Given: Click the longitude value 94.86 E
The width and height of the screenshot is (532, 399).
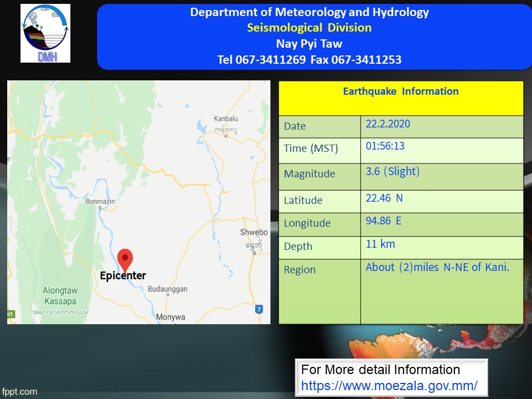Looking at the screenshot, I should [x=383, y=221].
